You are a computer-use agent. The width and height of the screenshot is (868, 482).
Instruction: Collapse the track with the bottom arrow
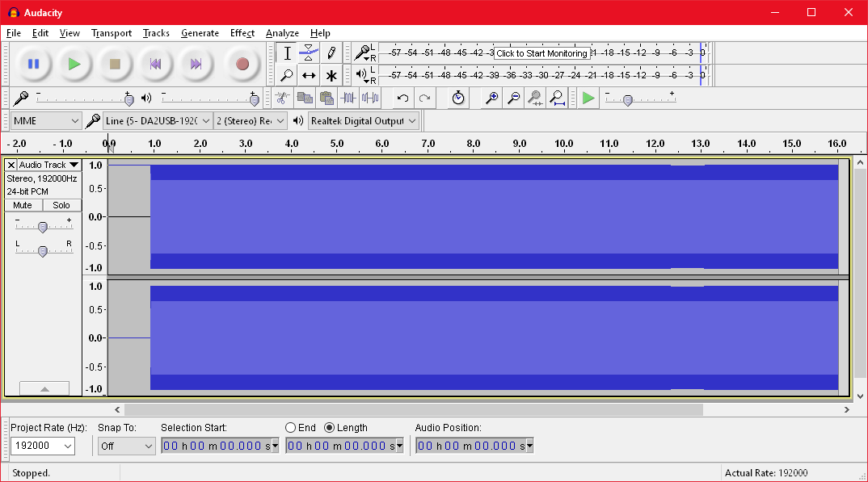click(x=44, y=388)
